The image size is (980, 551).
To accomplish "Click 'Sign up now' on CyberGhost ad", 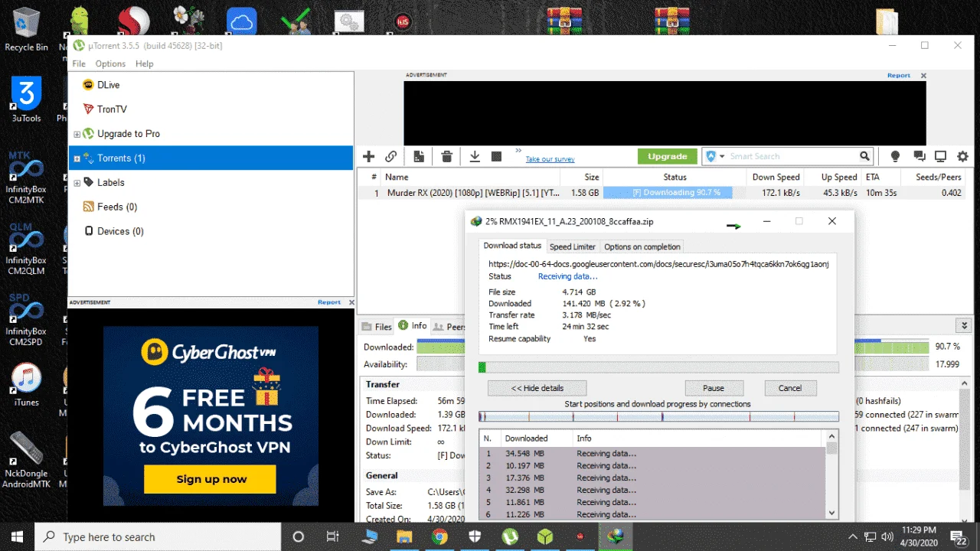I will tap(211, 479).
